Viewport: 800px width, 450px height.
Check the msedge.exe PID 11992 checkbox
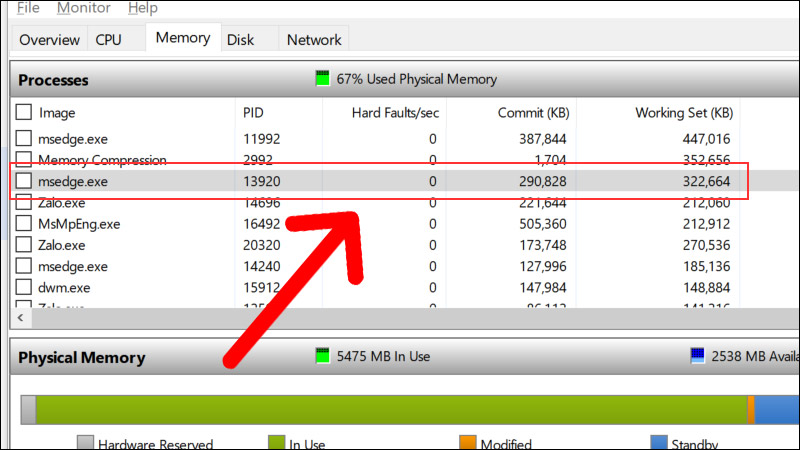tap(24, 139)
